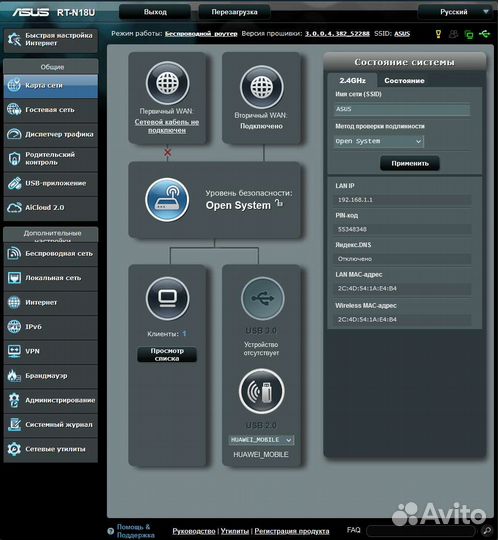
Task: Switch to the 2.4GHz tab
Action: pos(352,81)
